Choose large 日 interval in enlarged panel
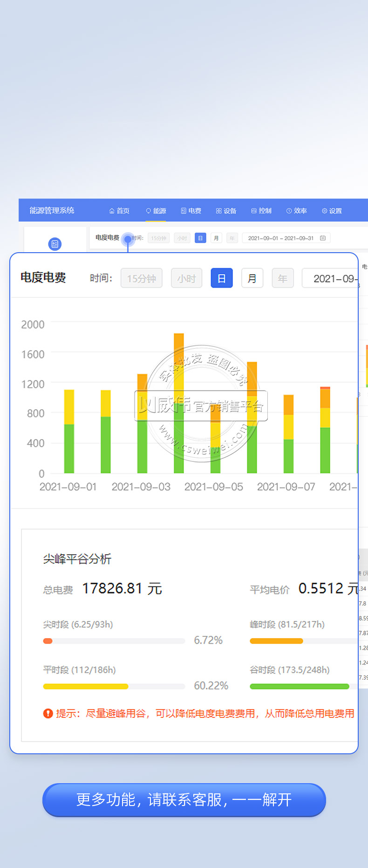Viewport: 368px width, 868px height. [x=222, y=278]
